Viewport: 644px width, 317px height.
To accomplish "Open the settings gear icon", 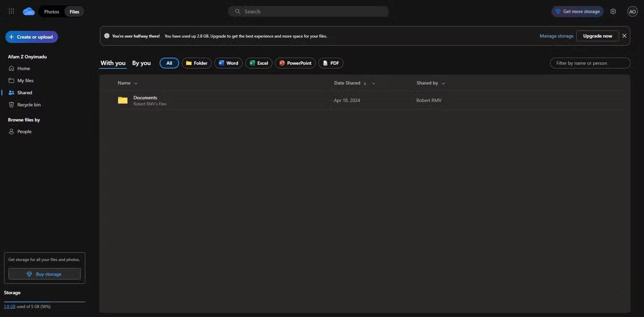I will pos(613,11).
